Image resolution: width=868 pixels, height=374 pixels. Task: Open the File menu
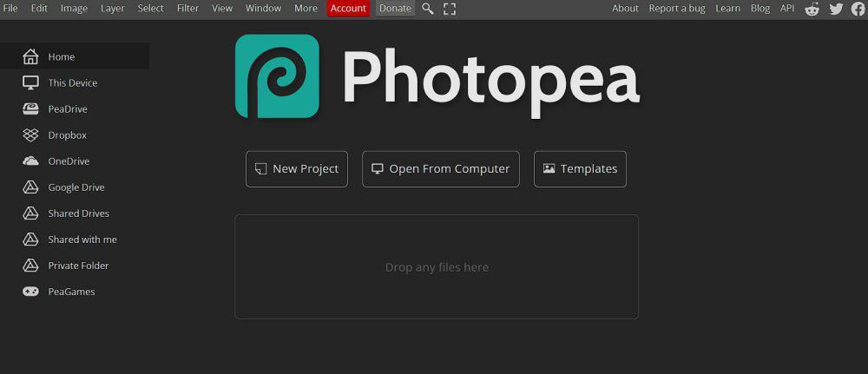pos(10,9)
